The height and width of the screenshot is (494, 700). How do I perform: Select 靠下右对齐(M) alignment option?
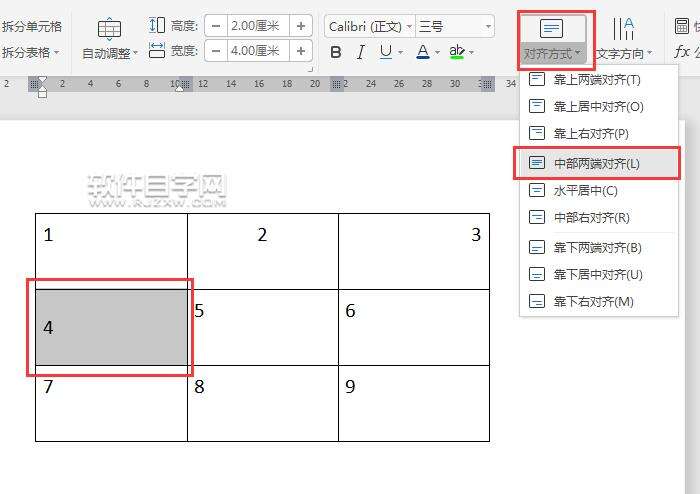point(599,302)
